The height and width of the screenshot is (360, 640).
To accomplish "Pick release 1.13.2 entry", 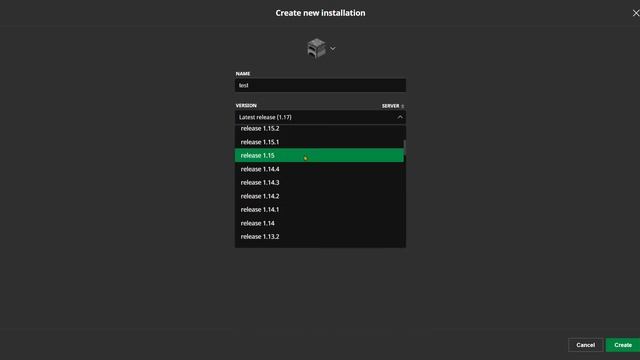I will (319, 237).
